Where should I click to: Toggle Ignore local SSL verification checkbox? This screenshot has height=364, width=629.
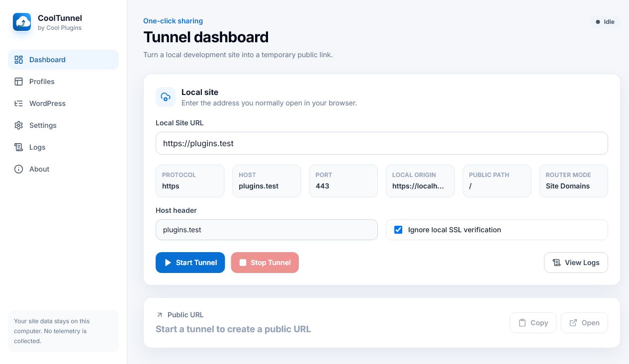[398, 230]
